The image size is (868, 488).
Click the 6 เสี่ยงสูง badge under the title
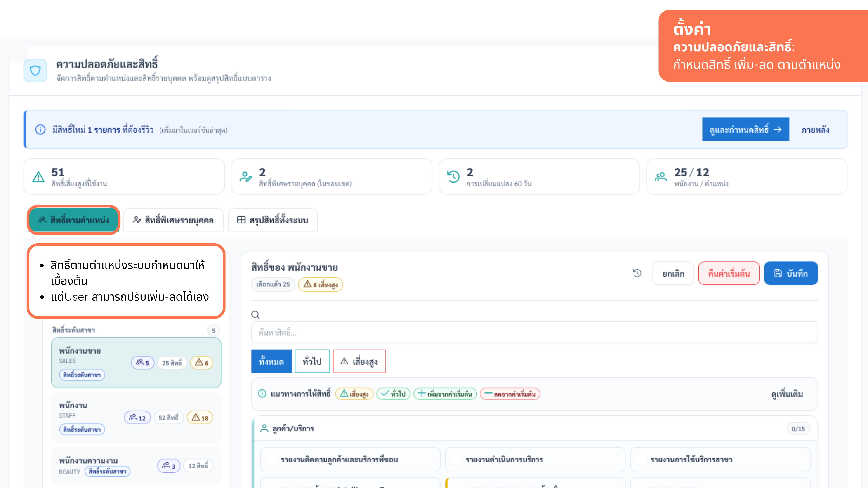(321, 285)
